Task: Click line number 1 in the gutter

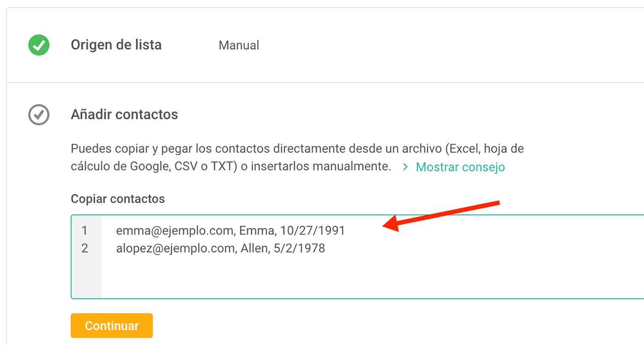Action: [84, 230]
